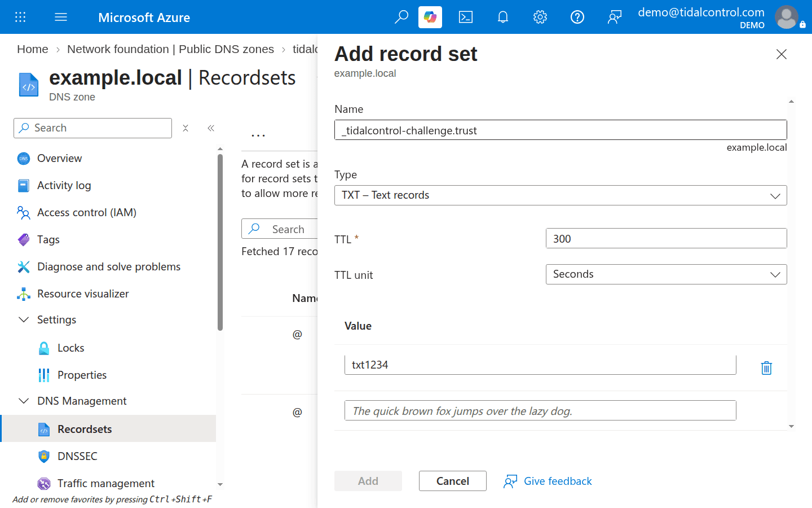Delete the txt1234 value with trash icon

(x=766, y=368)
